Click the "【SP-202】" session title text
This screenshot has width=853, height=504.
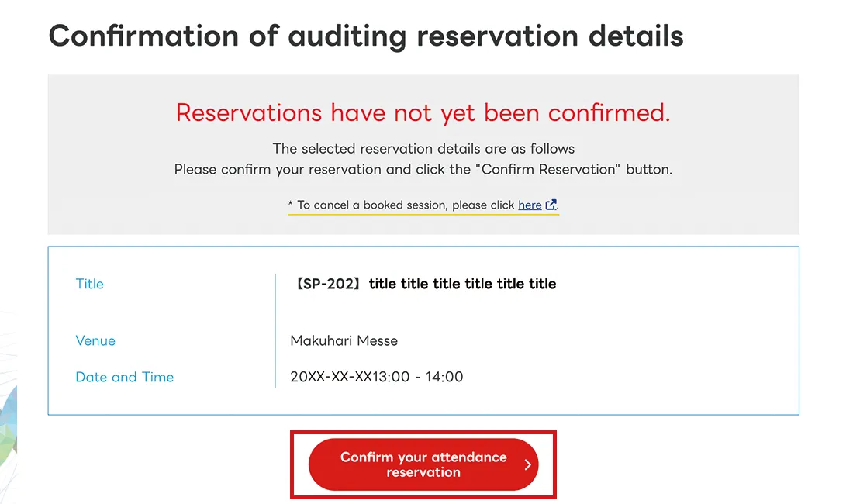[x=423, y=284]
